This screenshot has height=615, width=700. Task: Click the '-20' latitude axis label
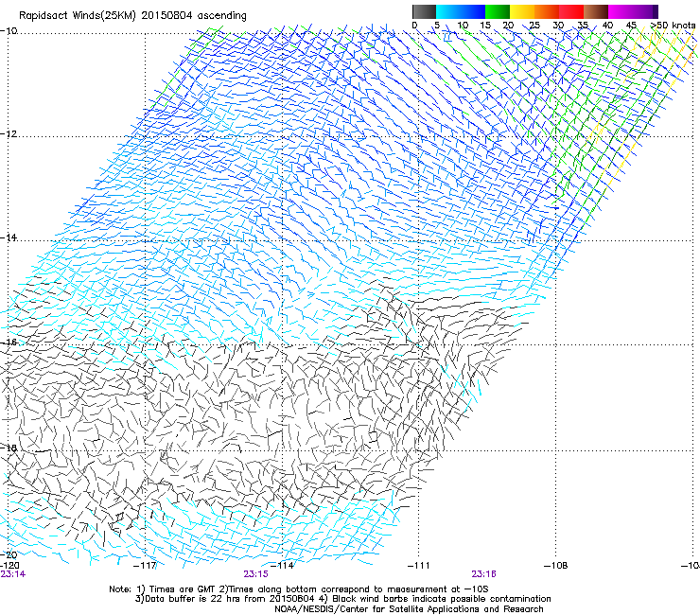9,555
